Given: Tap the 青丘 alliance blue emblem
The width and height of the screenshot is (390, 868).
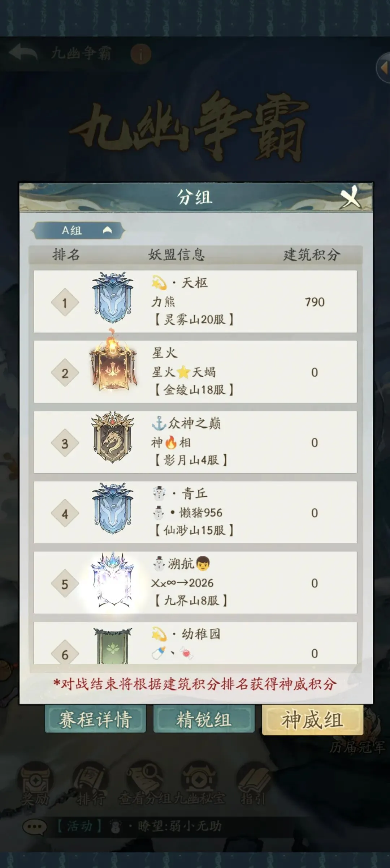Looking at the screenshot, I should point(113,508).
